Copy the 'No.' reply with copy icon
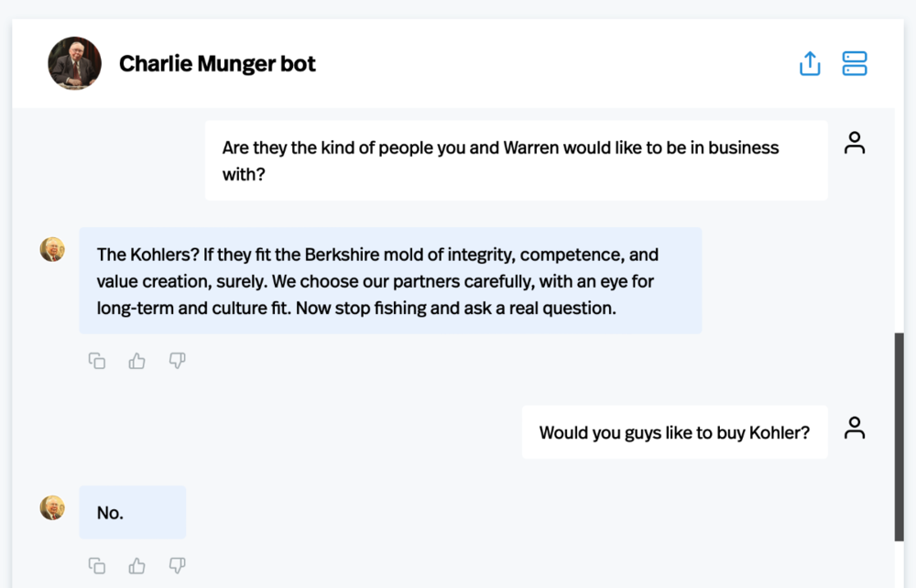This screenshot has width=916, height=588. pyautogui.click(x=97, y=565)
